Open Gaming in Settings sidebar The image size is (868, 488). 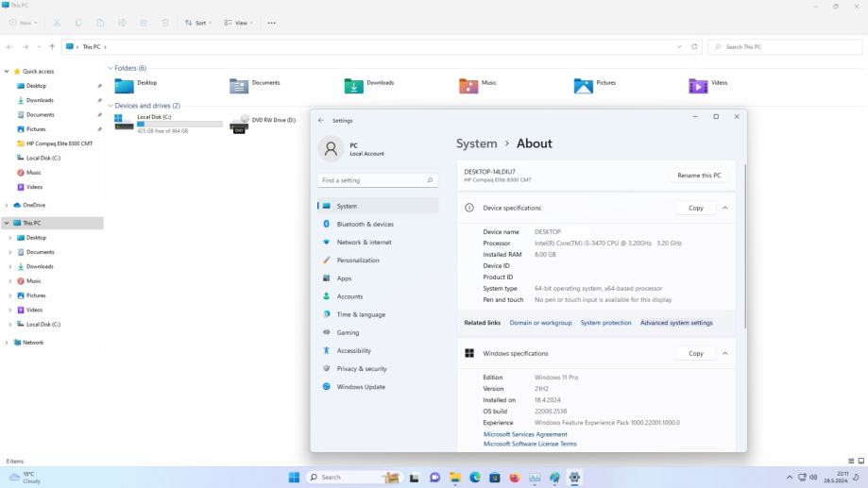coord(378,332)
